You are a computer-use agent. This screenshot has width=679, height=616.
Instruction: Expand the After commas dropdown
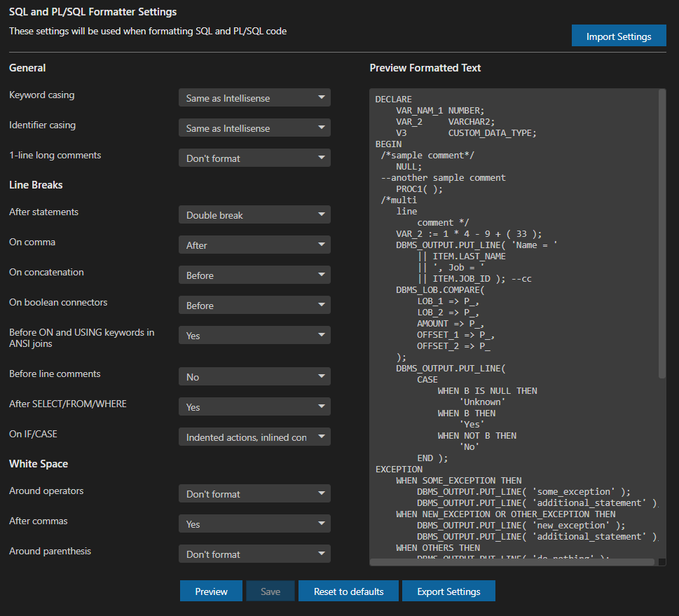254,523
